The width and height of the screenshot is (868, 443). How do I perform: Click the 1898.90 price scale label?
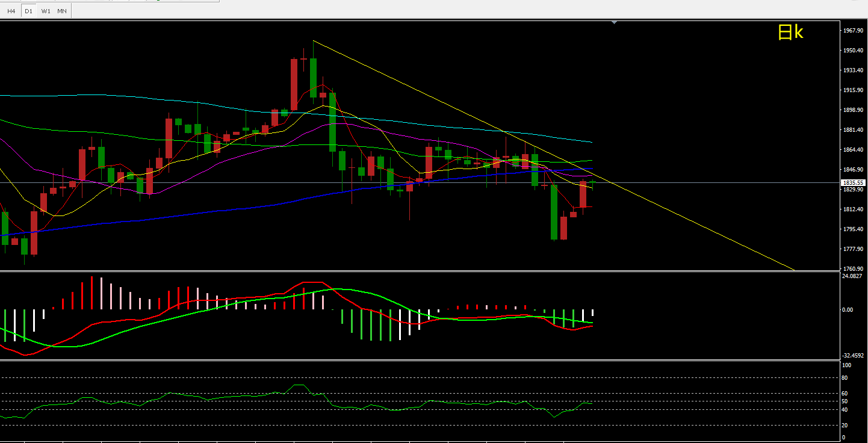coord(854,110)
